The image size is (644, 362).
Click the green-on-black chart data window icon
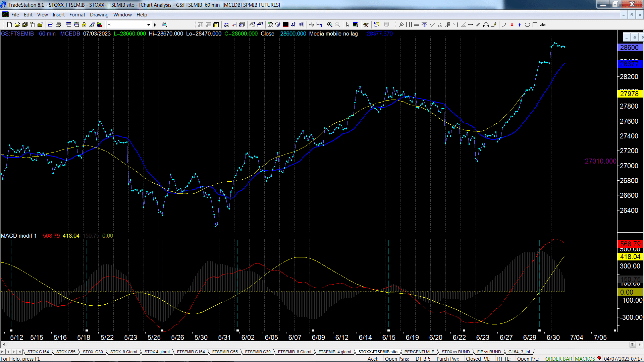click(x=286, y=25)
